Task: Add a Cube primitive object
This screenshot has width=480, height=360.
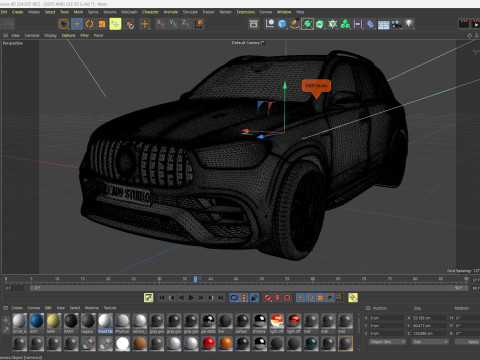Action: 282,24
